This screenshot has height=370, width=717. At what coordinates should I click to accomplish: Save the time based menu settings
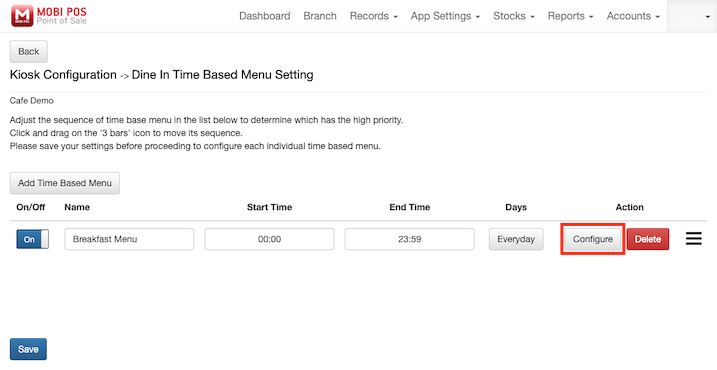(x=28, y=349)
